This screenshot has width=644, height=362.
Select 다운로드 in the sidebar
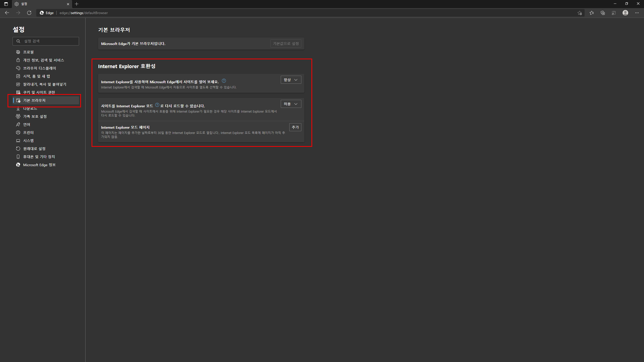tap(30, 109)
